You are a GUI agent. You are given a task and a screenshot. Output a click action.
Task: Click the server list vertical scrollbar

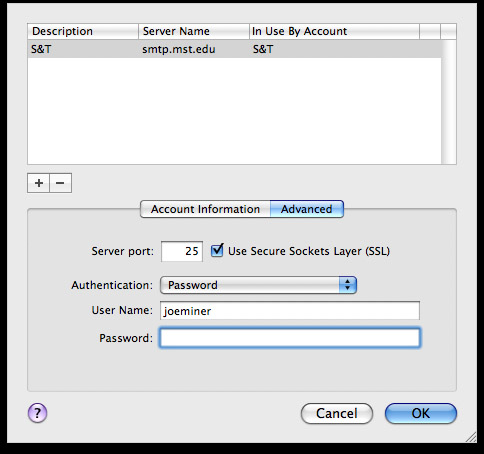(449, 102)
